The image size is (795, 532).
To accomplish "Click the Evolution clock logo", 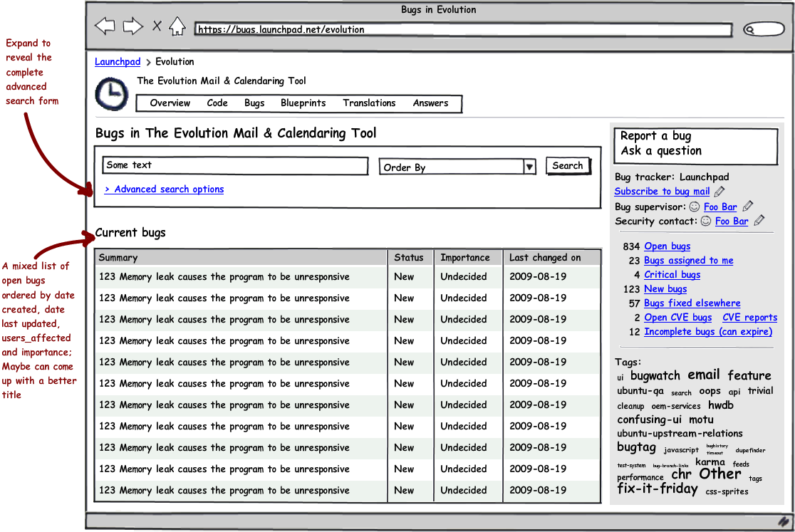I will [111, 94].
